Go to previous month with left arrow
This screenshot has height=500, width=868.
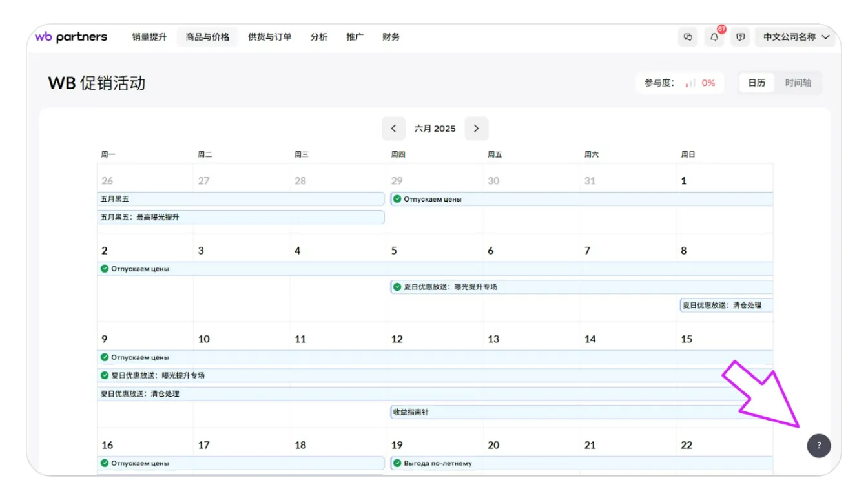click(393, 129)
